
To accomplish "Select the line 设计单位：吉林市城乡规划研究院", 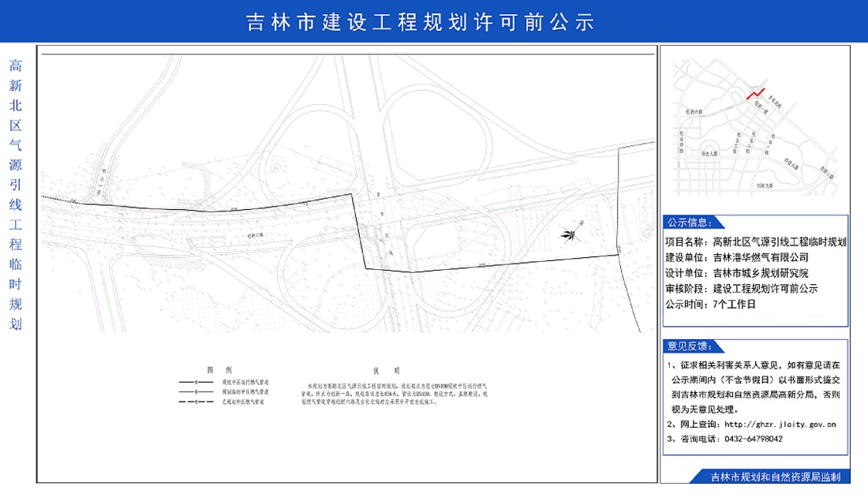I will (737, 273).
